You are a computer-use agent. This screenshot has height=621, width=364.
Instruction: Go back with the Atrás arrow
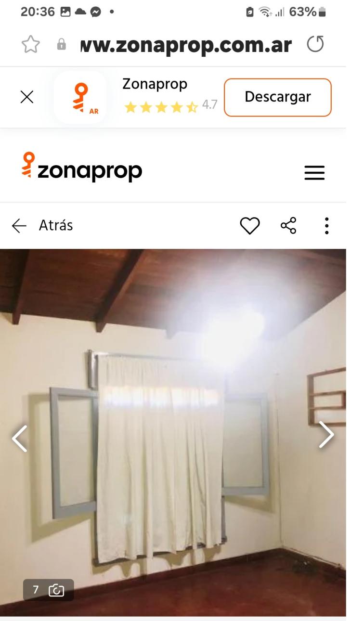(x=42, y=225)
